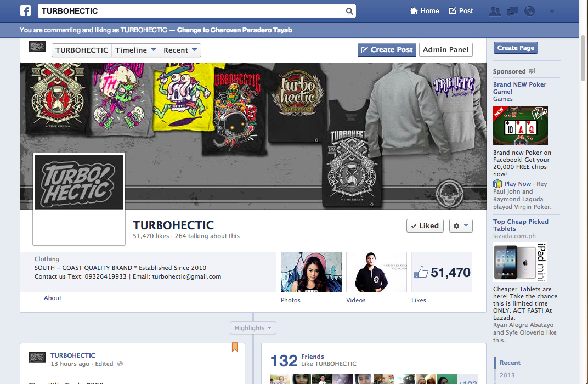Open the Highlights dropdown
Viewport: 588px width, 384px height.
click(x=253, y=328)
